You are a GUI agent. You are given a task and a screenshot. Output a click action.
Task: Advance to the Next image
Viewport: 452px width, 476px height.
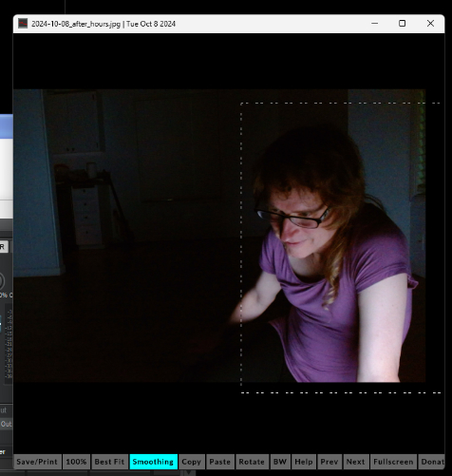coord(356,462)
